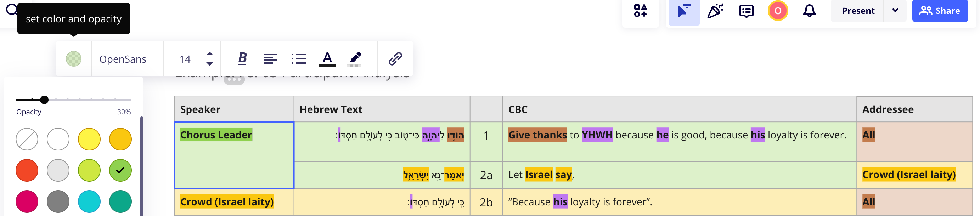Open the comments panel icon

pos(747,11)
